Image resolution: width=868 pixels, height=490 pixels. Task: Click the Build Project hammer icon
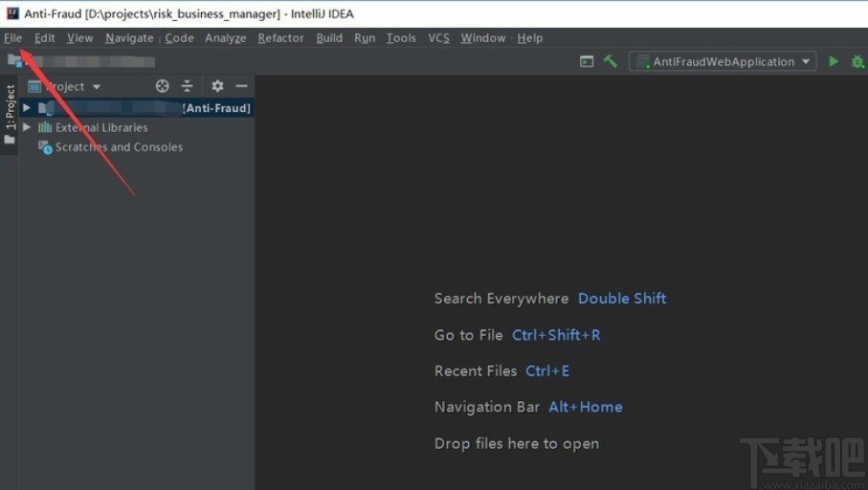[611, 61]
